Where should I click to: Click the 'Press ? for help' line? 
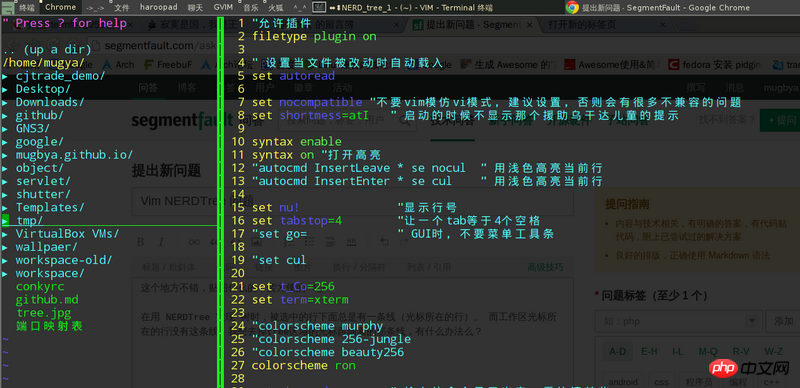[64, 23]
